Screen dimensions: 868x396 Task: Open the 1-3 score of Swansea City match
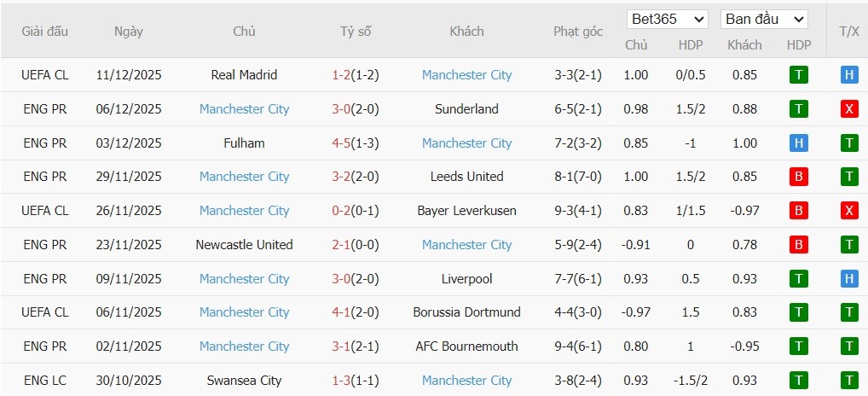[x=340, y=381]
